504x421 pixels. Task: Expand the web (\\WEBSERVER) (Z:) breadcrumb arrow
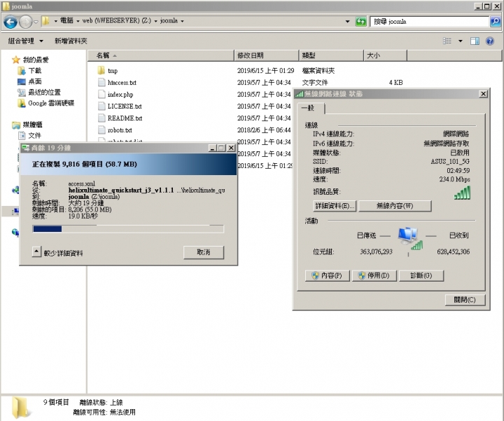click(x=155, y=21)
